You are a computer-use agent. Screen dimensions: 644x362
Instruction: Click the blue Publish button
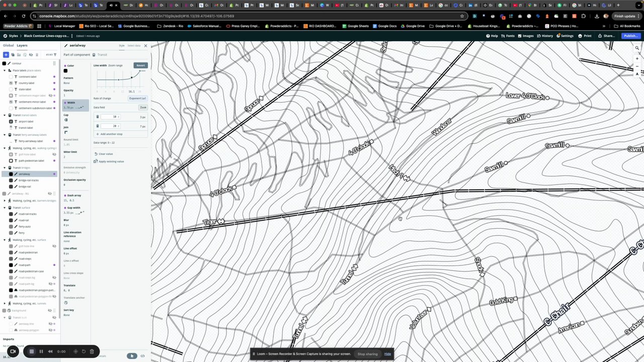click(x=630, y=36)
